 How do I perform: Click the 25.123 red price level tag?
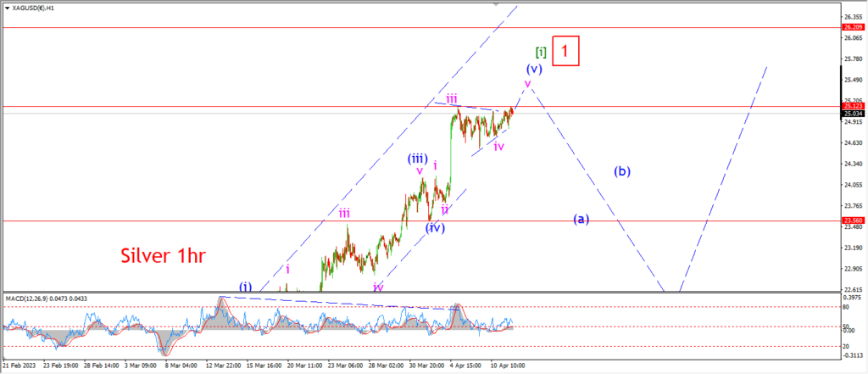[x=853, y=106]
